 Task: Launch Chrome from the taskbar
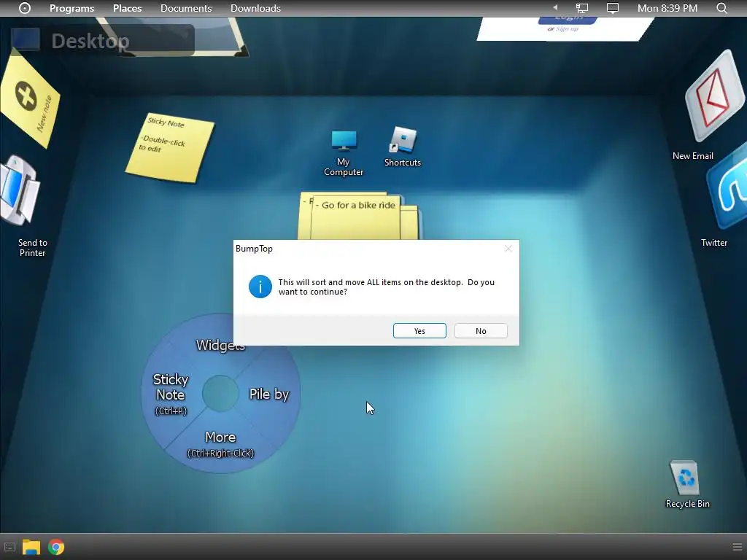click(x=56, y=547)
